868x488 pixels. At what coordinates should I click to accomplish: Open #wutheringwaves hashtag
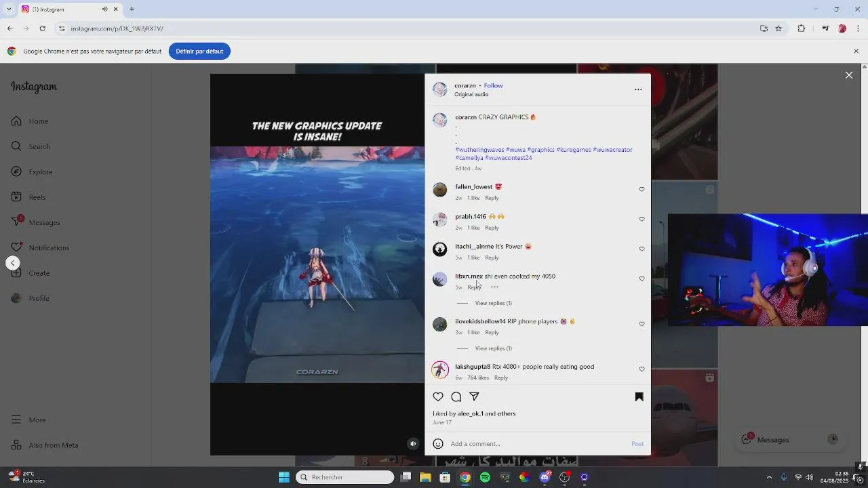[479, 150]
